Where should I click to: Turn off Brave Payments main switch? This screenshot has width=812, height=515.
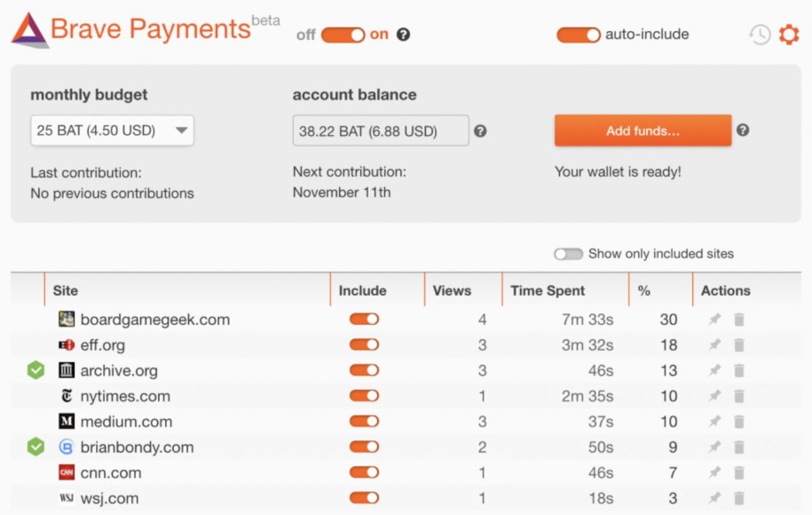click(343, 35)
